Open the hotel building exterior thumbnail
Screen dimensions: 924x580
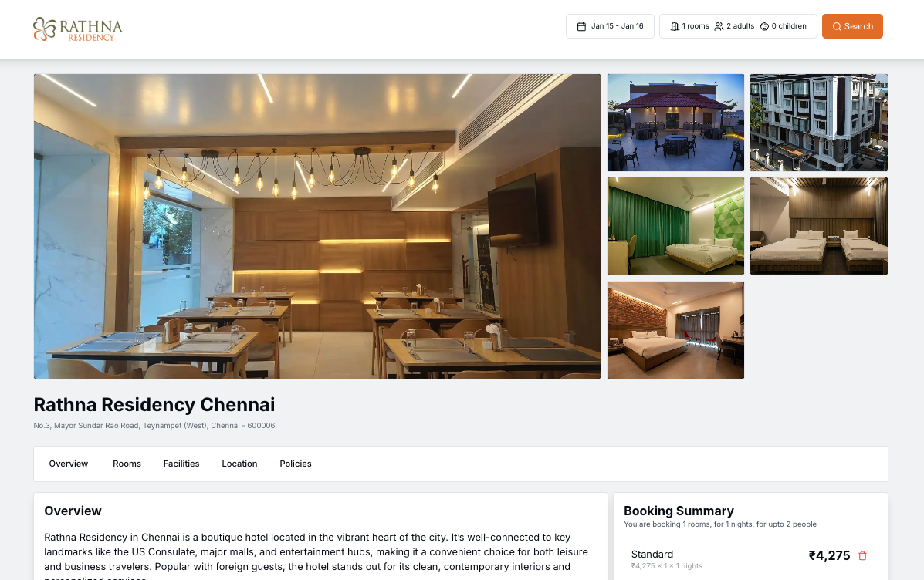click(818, 123)
